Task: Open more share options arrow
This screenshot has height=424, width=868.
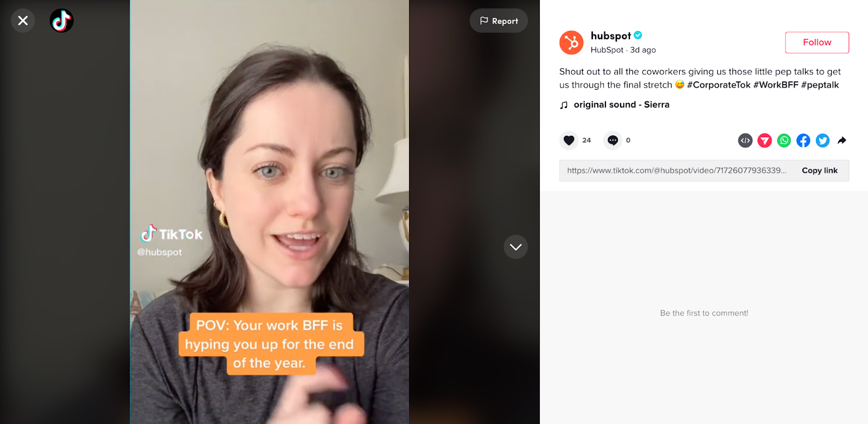Action: [842, 141]
